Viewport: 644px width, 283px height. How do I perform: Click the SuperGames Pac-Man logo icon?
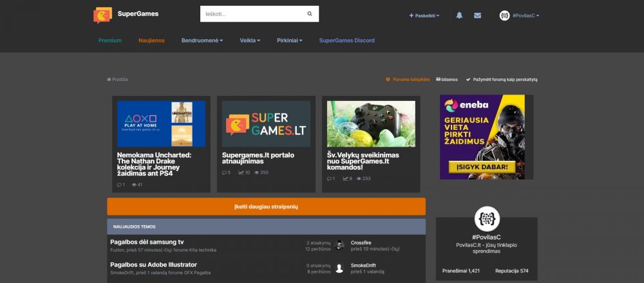click(102, 15)
